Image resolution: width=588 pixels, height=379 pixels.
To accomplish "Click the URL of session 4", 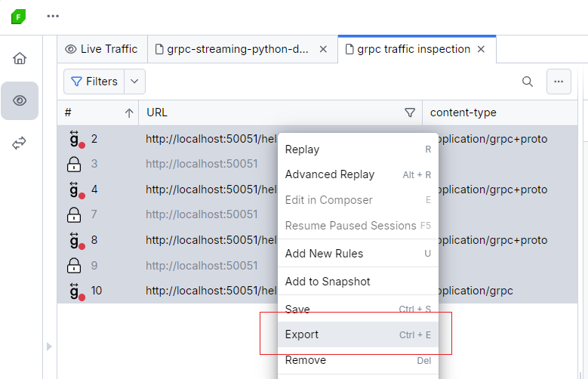I will [x=211, y=189].
